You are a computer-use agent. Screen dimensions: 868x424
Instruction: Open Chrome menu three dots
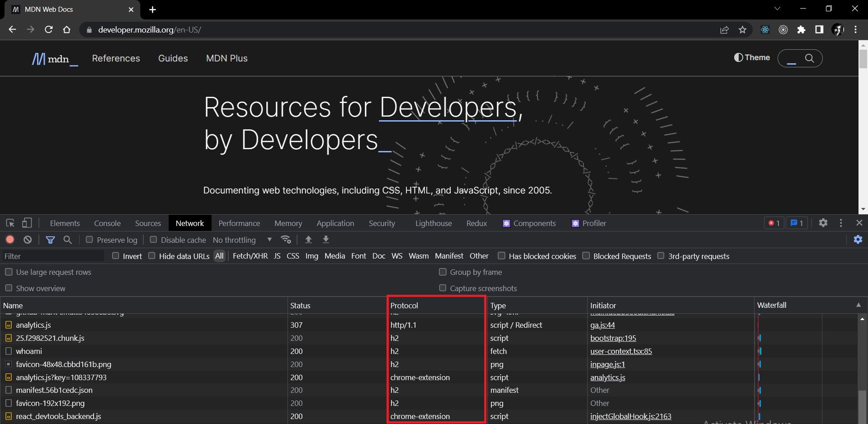pos(855,30)
